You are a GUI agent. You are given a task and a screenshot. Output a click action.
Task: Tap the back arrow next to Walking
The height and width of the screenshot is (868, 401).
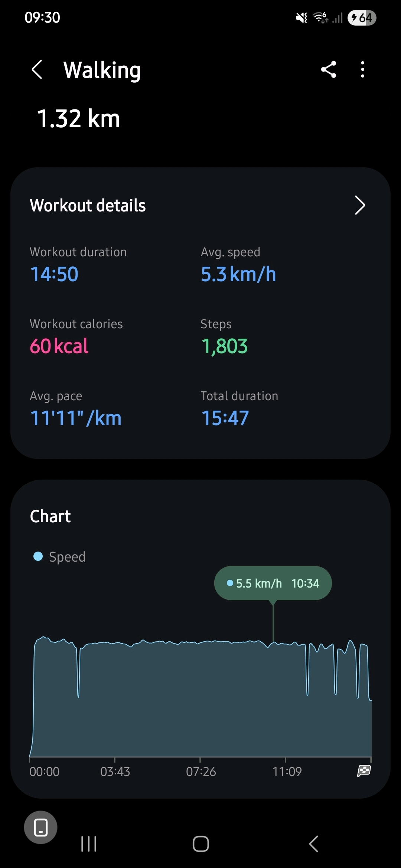coord(37,69)
